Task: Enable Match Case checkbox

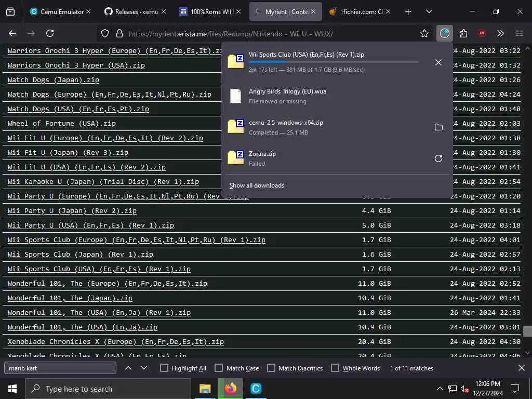Action: 219,368
